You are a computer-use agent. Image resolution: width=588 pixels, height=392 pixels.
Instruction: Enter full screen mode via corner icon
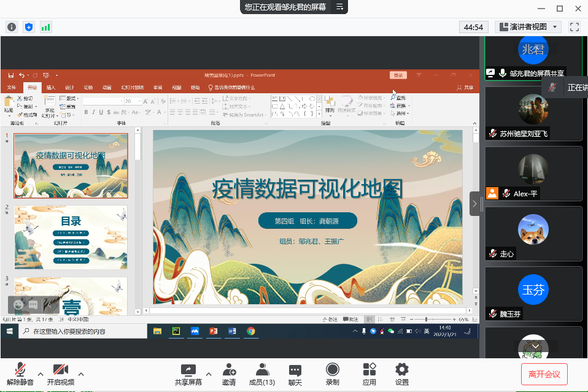click(574, 27)
